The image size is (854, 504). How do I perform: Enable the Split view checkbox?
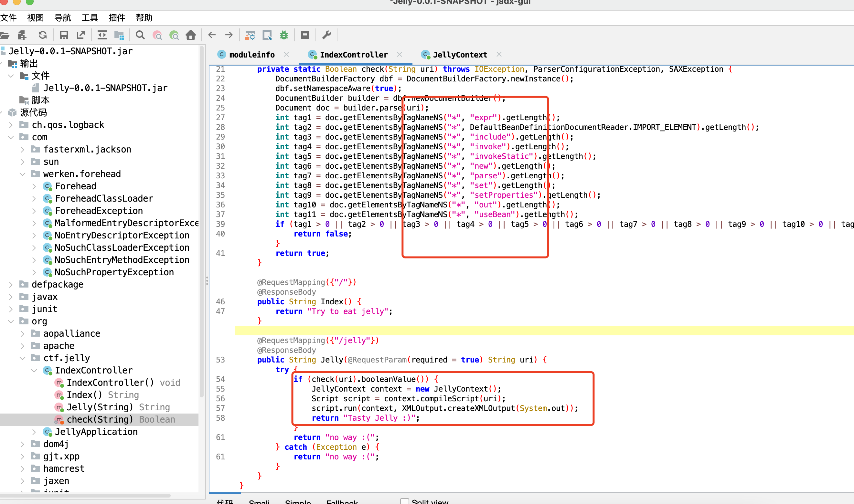tap(405, 501)
